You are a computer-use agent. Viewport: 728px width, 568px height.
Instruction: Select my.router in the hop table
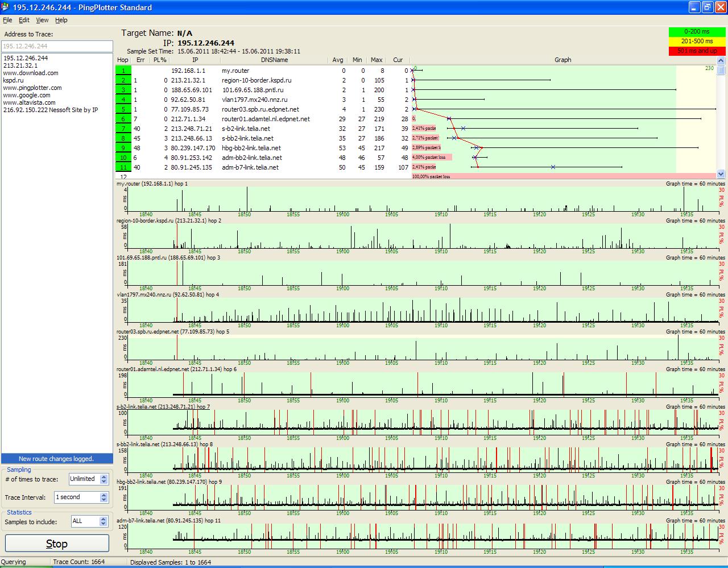(235, 71)
